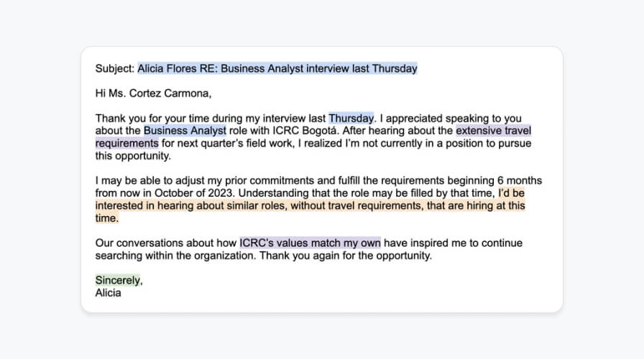Click the highlighted "ICRC's values match my own"

click(310, 243)
